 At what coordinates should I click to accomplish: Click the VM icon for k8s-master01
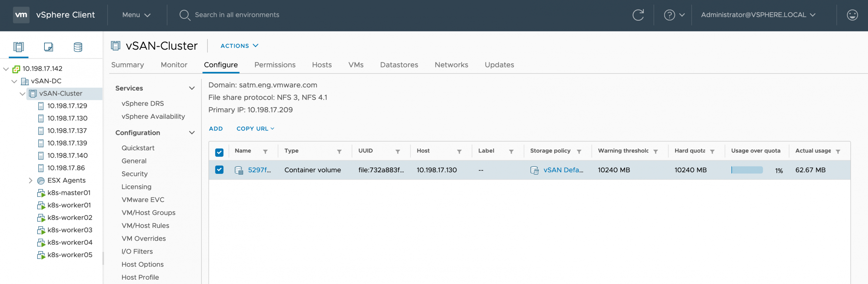(41, 193)
